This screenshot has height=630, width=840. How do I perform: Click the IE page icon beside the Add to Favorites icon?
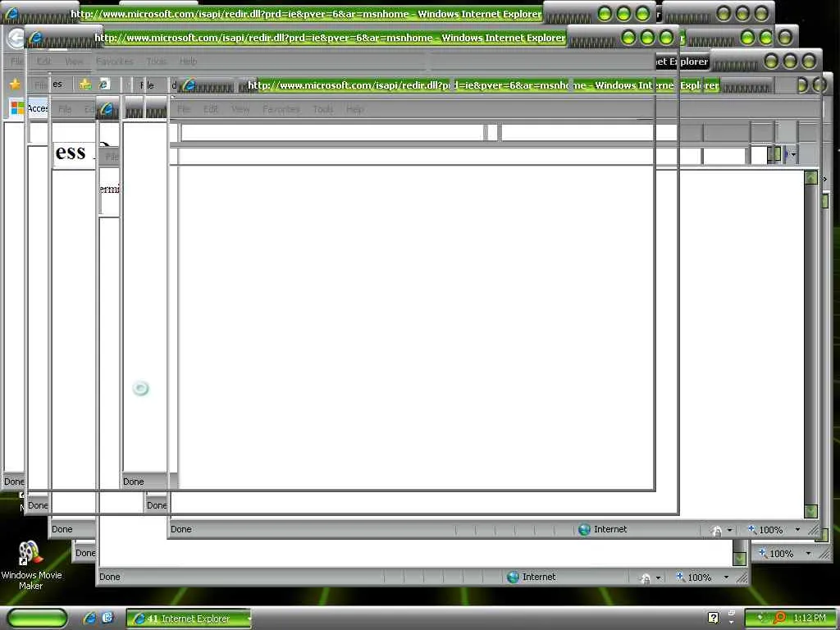tap(104, 84)
